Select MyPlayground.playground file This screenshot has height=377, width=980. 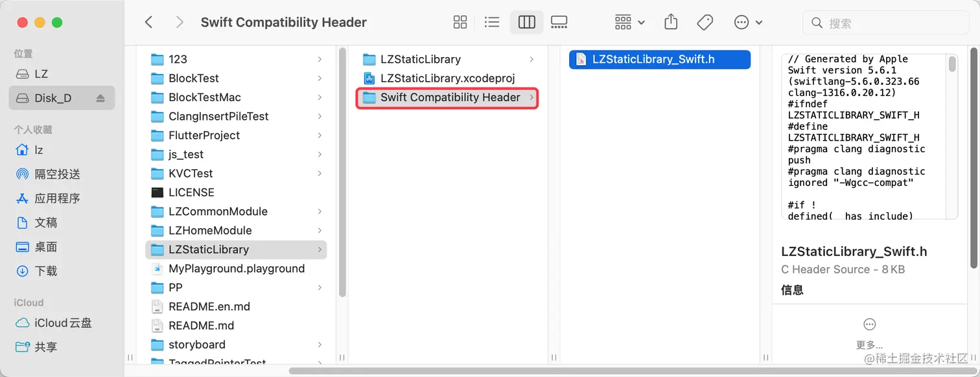237,268
